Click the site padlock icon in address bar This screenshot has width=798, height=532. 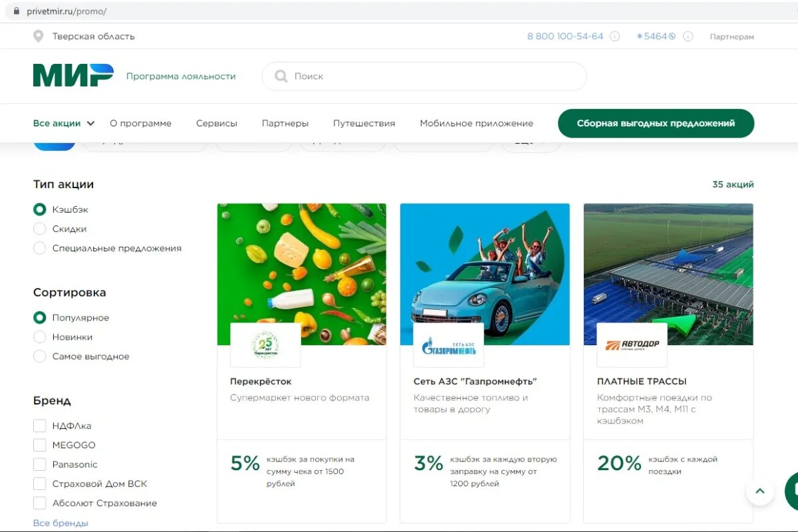tap(17, 11)
